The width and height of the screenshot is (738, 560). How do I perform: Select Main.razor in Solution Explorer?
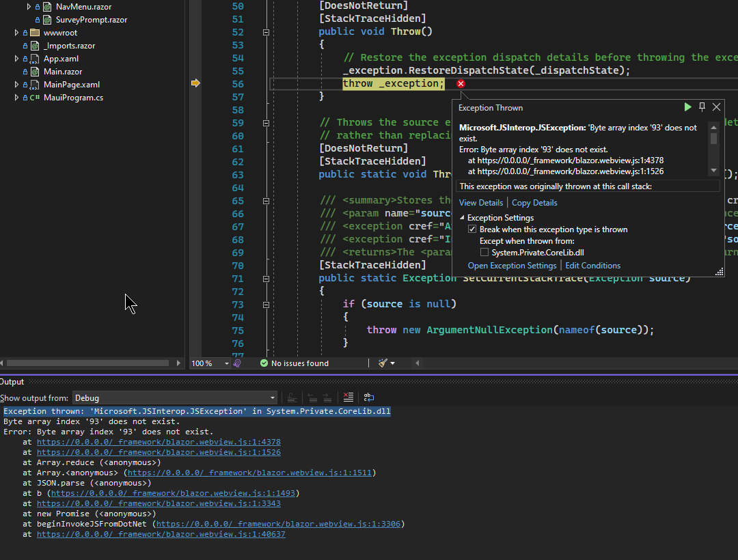(63, 72)
